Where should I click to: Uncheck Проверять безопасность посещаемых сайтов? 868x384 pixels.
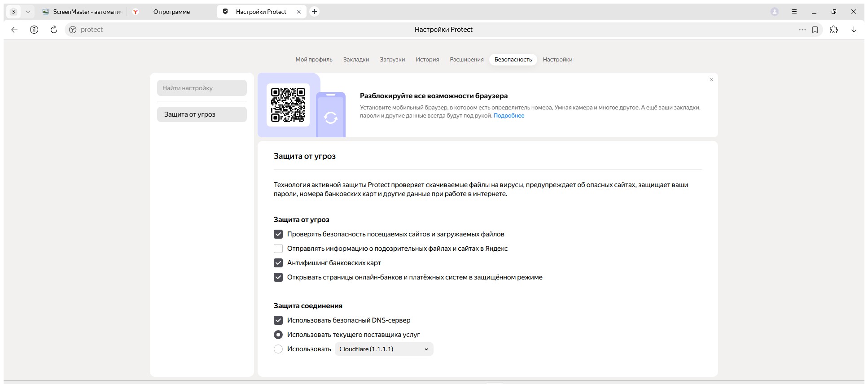(x=278, y=234)
